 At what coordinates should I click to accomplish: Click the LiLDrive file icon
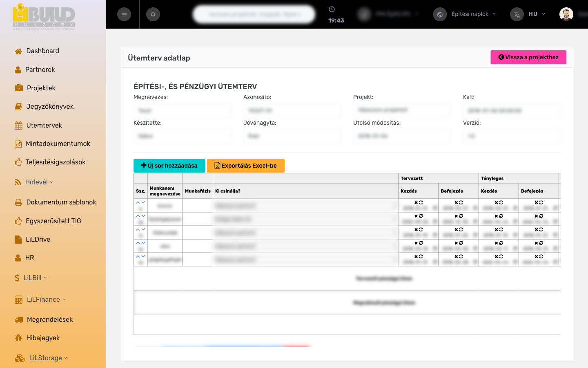pyautogui.click(x=18, y=240)
